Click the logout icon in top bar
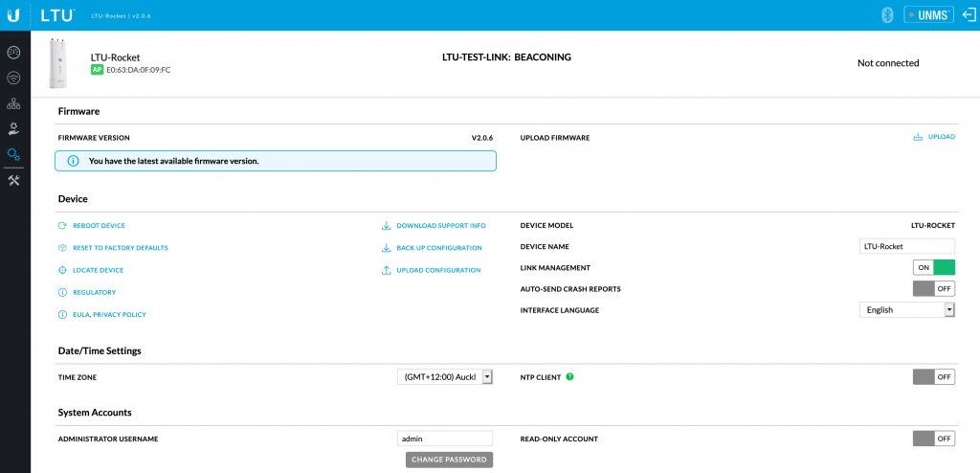Image resolution: width=980 pixels, height=473 pixels. pyautogui.click(x=967, y=14)
